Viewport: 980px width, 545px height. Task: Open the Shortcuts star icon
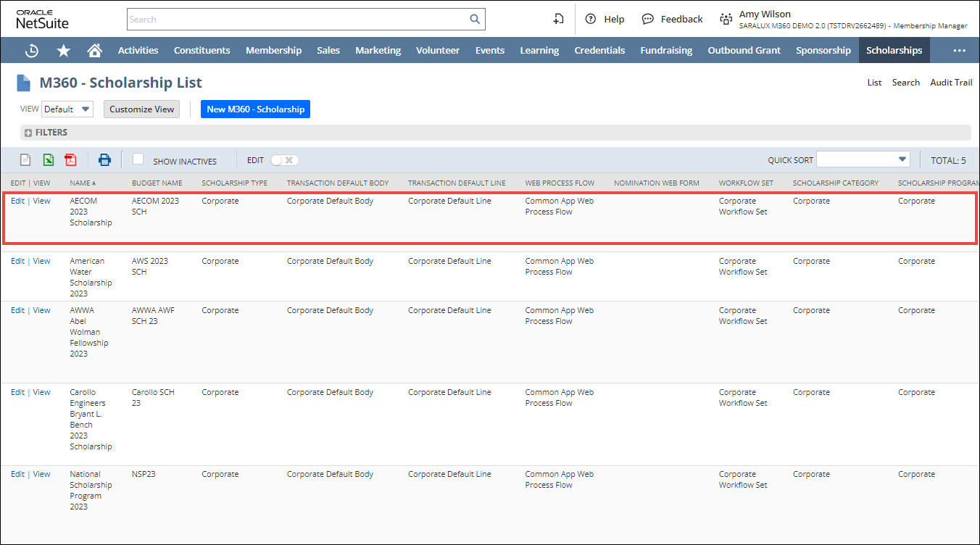point(64,51)
